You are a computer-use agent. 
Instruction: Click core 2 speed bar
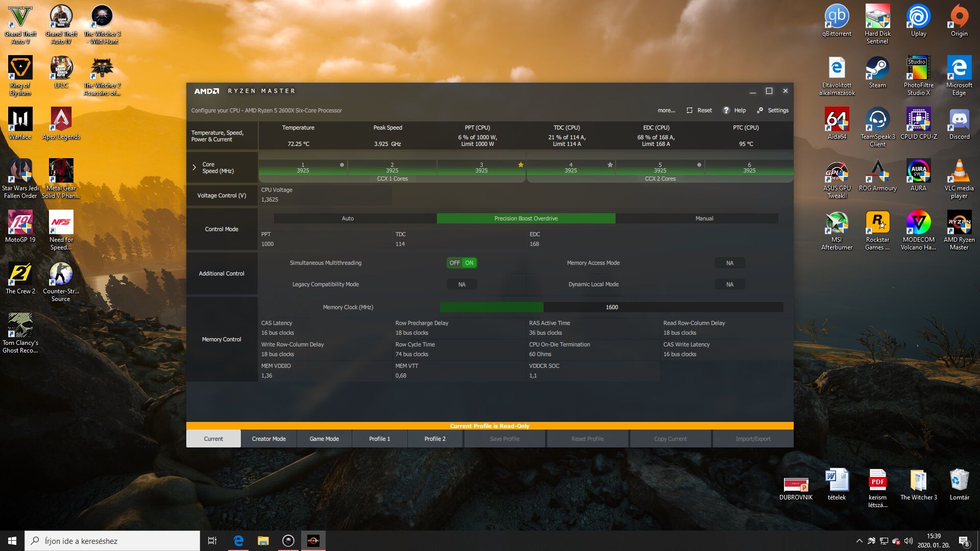pos(392,168)
